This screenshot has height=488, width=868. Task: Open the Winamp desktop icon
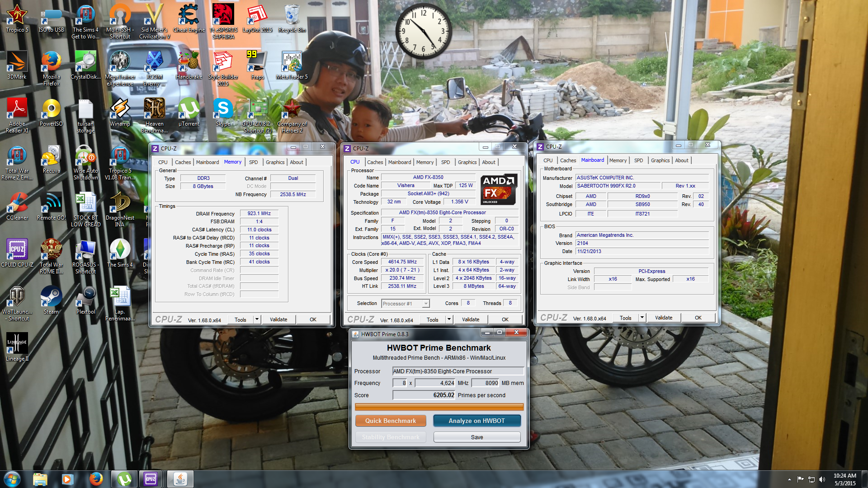coord(120,113)
